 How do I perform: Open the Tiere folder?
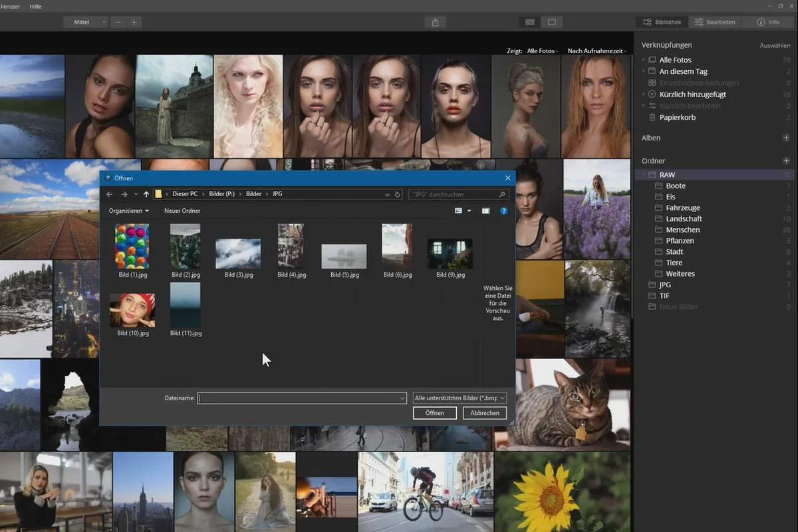674,263
